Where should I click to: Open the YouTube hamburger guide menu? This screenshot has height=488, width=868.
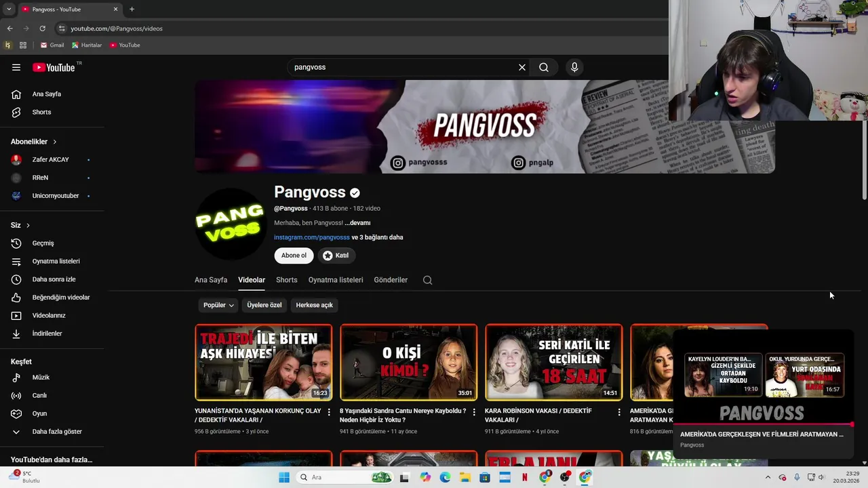pos(16,67)
